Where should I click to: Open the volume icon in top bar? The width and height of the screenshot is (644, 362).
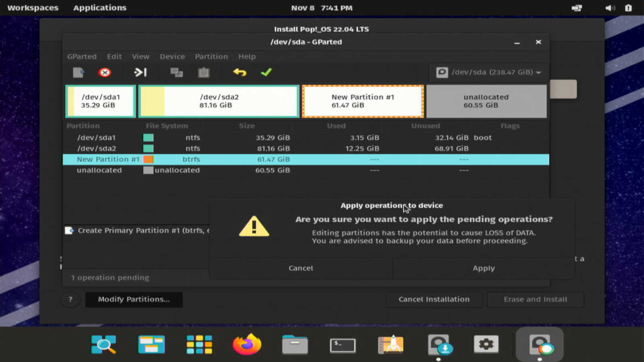(x=610, y=8)
